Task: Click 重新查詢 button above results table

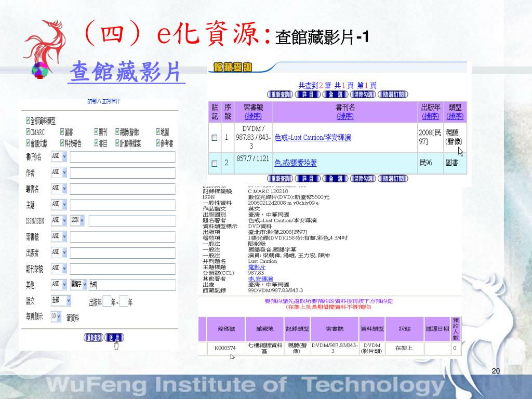Action: coord(280,95)
